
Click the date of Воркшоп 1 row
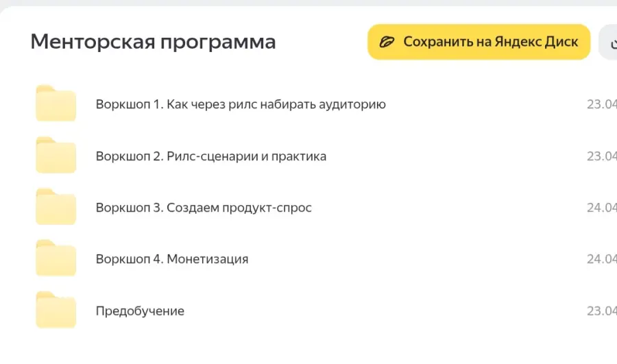pyautogui.click(x=601, y=105)
